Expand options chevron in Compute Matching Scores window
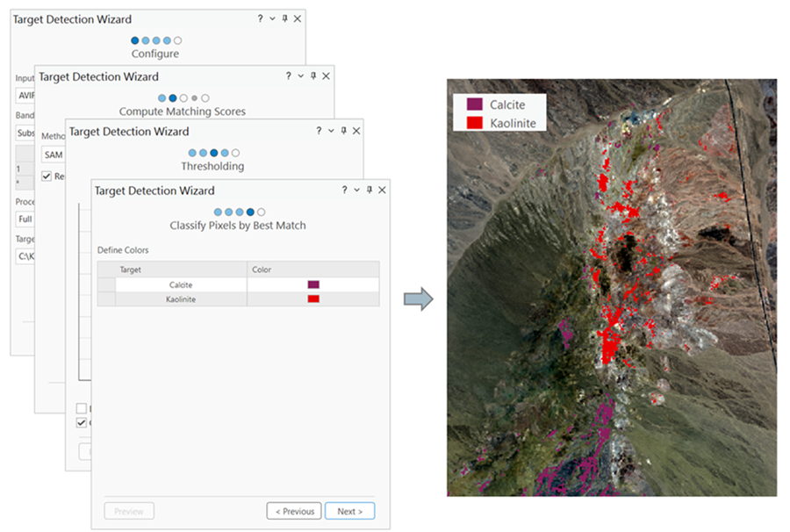Screen dimensions: 790x532 (301, 76)
